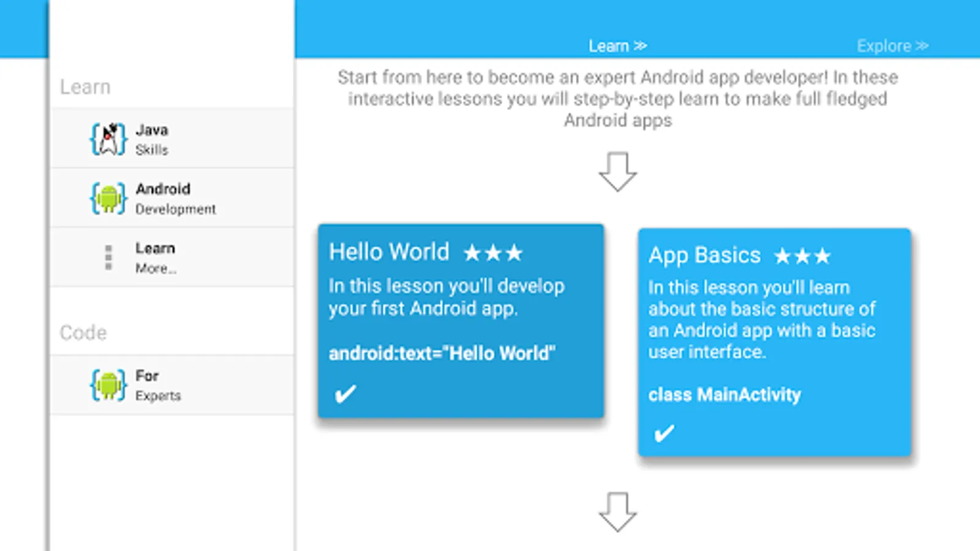
Task: Click the Hello World rating stars
Action: pos(493,253)
